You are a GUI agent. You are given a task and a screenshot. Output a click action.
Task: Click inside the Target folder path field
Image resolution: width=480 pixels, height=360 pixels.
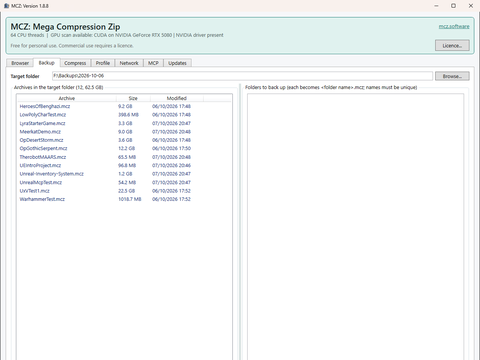(x=242, y=76)
